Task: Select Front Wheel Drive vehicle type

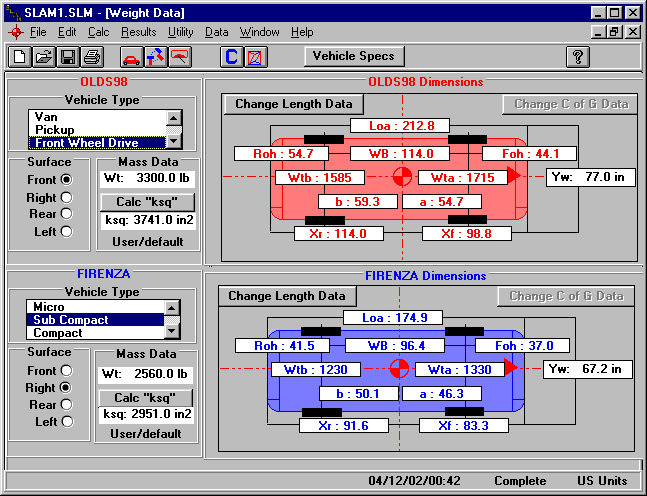Action: (97, 142)
